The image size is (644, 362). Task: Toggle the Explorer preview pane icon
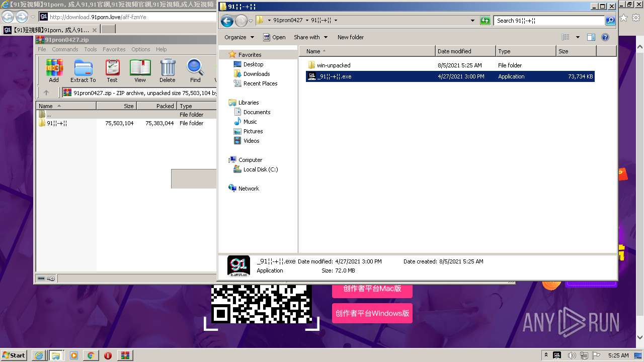[591, 37]
